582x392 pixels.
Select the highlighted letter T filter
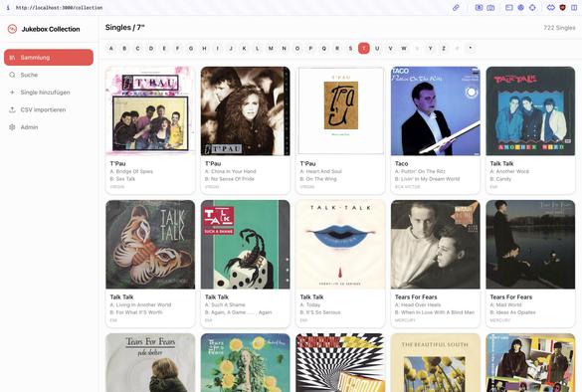click(364, 49)
